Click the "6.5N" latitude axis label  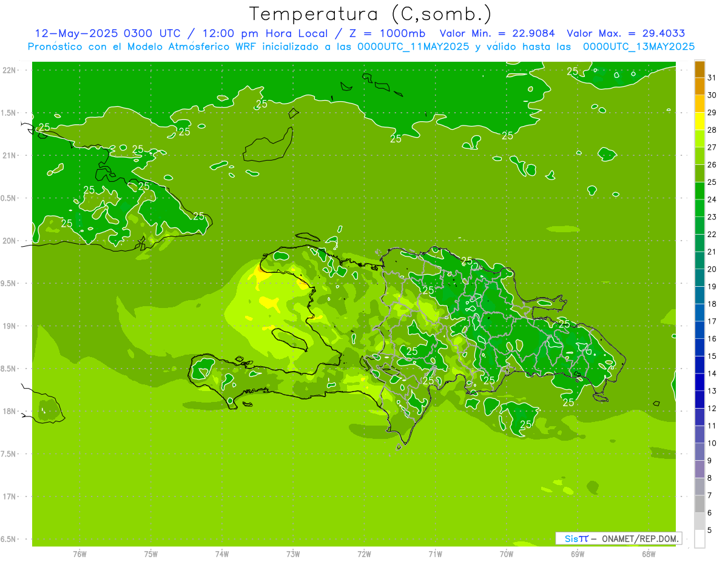point(9,539)
